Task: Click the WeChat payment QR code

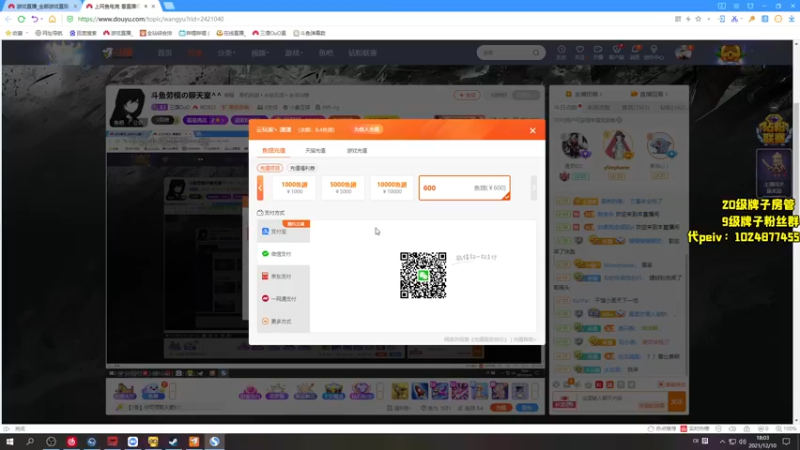Action: point(423,275)
